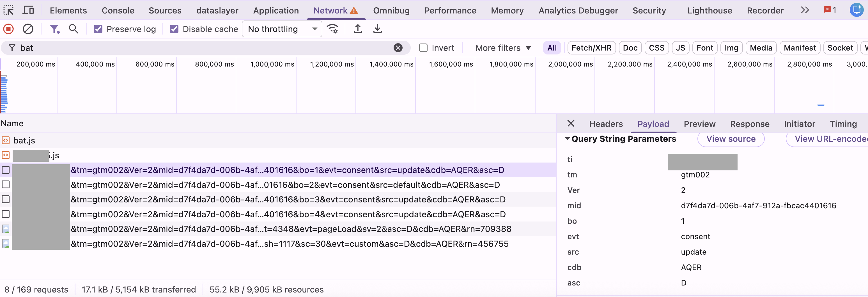Open the No throttling dropdown

[282, 29]
